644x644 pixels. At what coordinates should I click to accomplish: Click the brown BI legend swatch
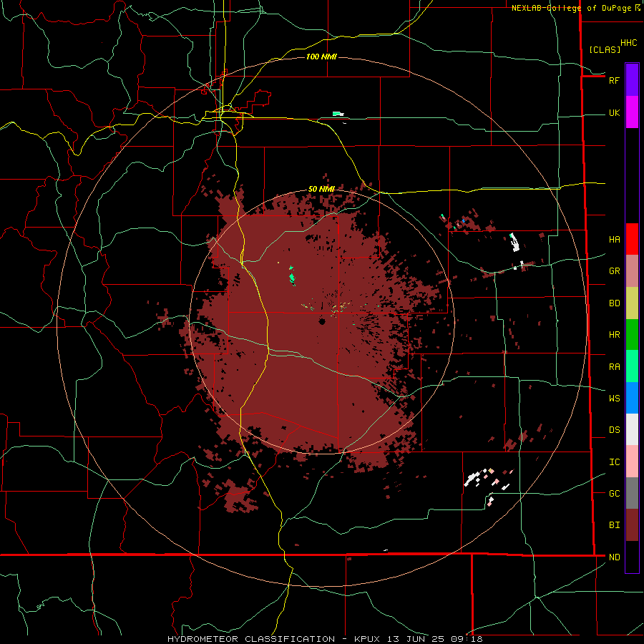click(x=632, y=525)
